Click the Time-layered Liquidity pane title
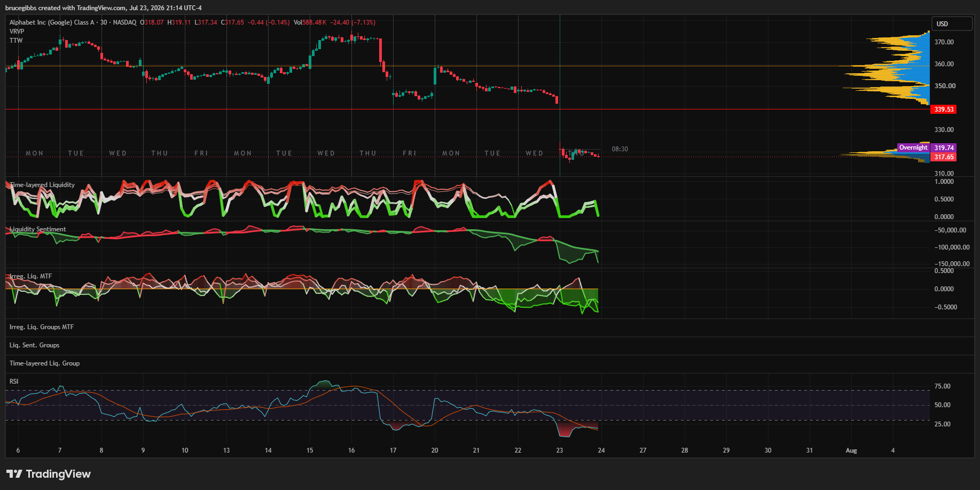980x490 pixels. (42, 185)
